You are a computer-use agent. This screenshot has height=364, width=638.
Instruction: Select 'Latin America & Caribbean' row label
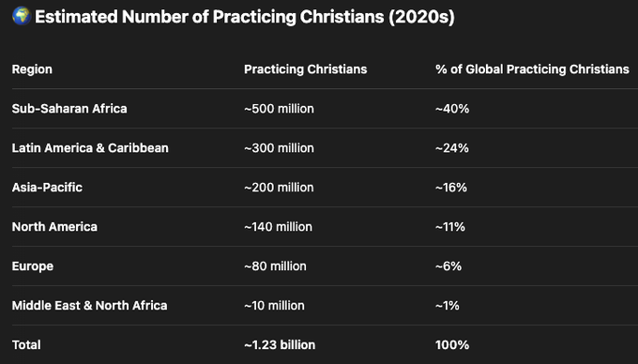point(90,148)
